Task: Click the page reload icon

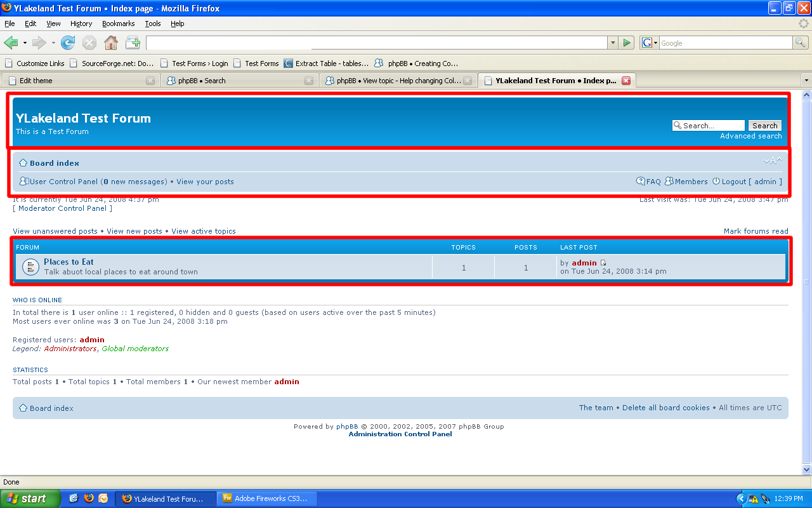Action: point(68,43)
